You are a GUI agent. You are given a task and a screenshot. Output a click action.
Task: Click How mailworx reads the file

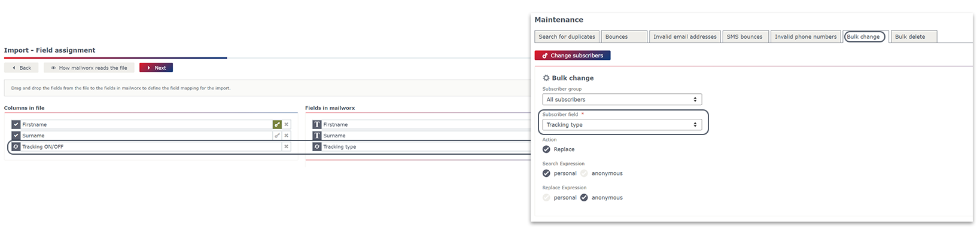[x=89, y=68]
